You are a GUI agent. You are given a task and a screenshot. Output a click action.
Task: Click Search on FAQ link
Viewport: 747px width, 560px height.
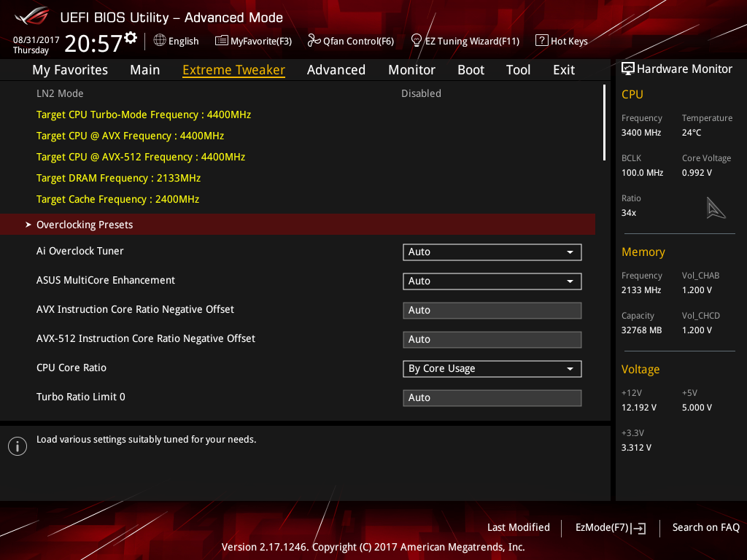point(705,527)
